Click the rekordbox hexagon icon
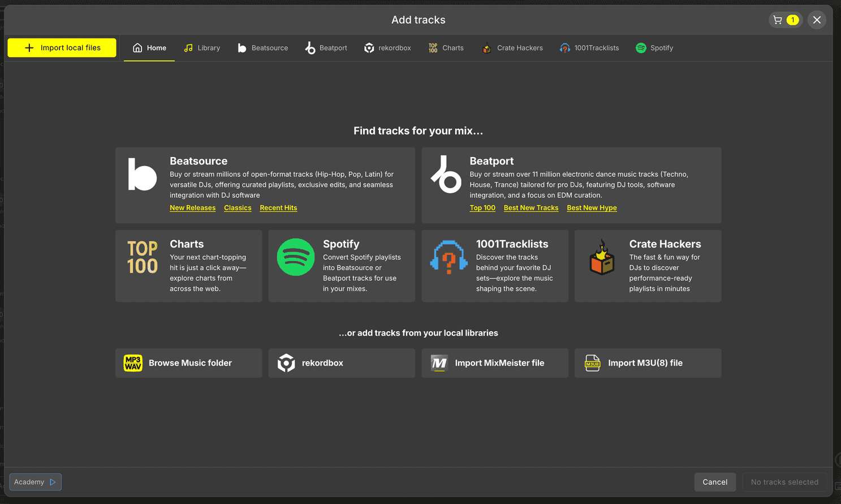841x504 pixels. tap(286, 363)
